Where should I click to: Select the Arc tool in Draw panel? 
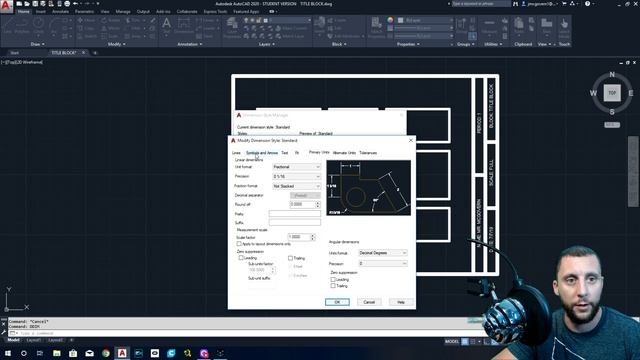click(x=54, y=26)
